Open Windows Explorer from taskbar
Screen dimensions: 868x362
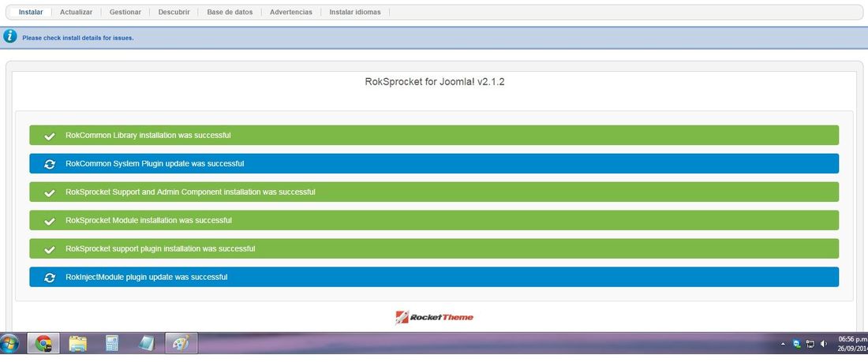click(x=77, y=344)
